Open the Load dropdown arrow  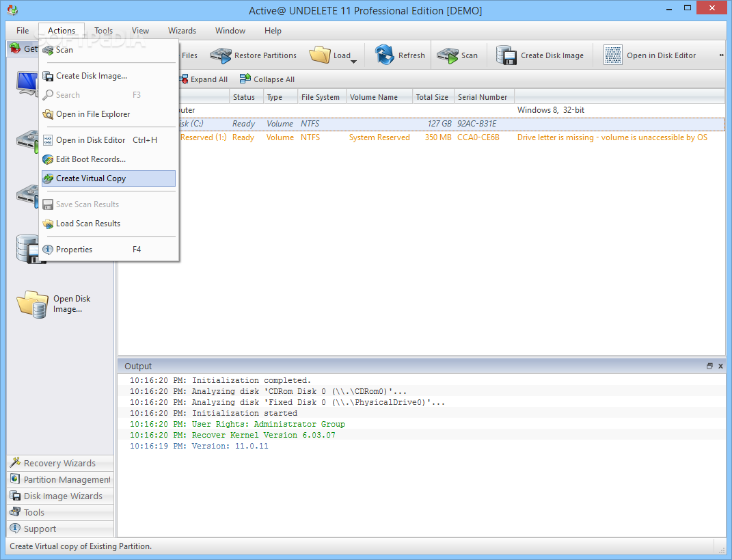coord(353,61)
